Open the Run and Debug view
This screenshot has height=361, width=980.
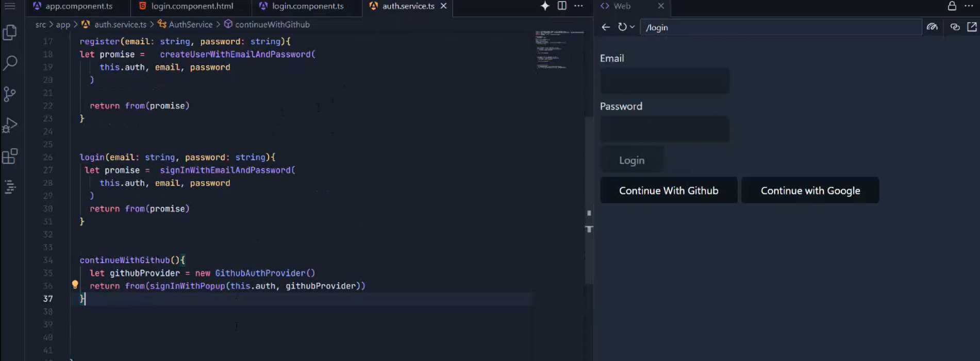[x=10, y=125]
